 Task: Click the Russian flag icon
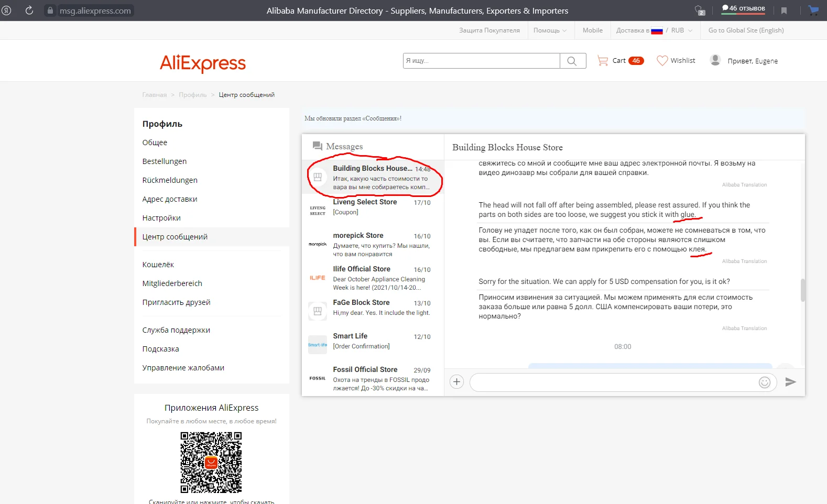coord(657,31)
